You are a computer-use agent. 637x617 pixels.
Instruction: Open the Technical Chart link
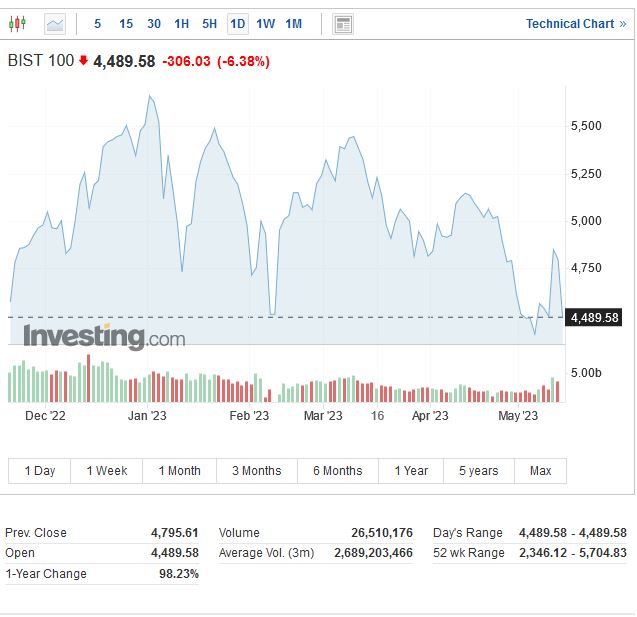(569, 24)
